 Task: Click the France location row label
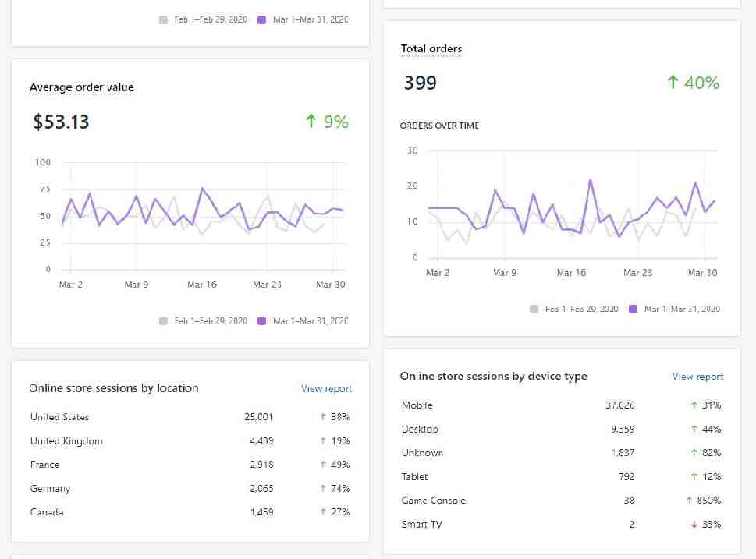pos(44,465)
